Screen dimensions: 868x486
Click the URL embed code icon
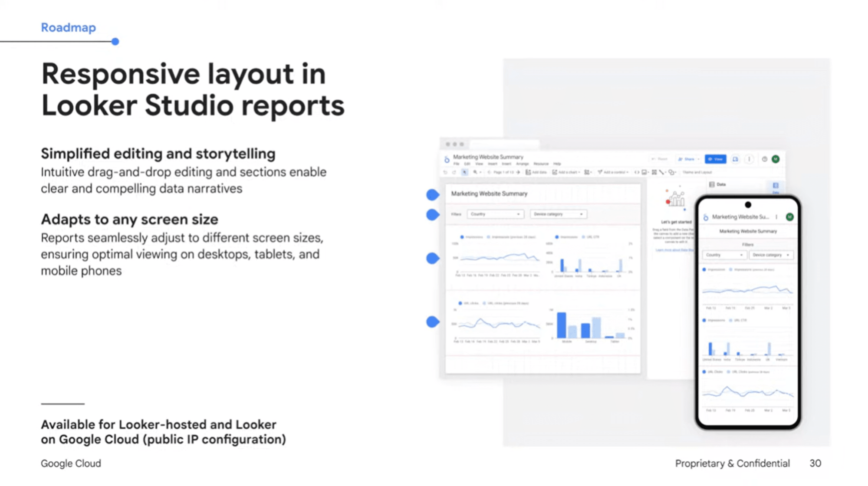point(637,172)
